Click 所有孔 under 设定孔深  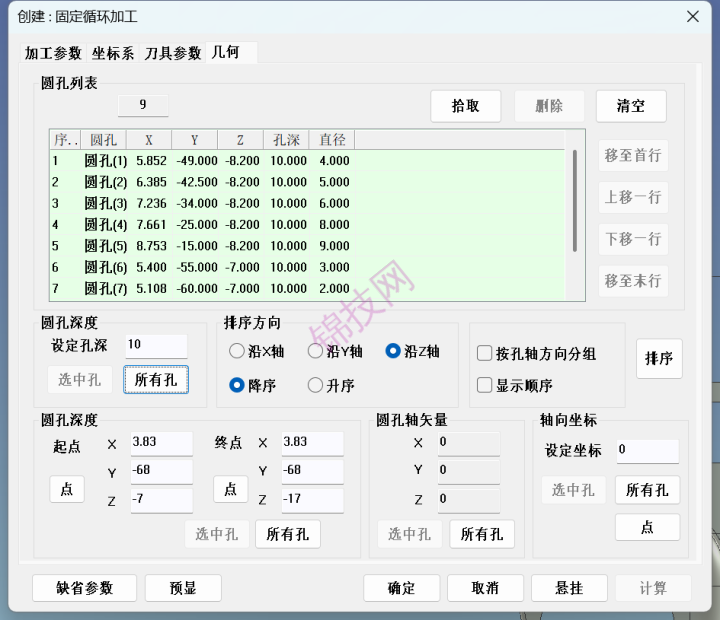[156, 379]
